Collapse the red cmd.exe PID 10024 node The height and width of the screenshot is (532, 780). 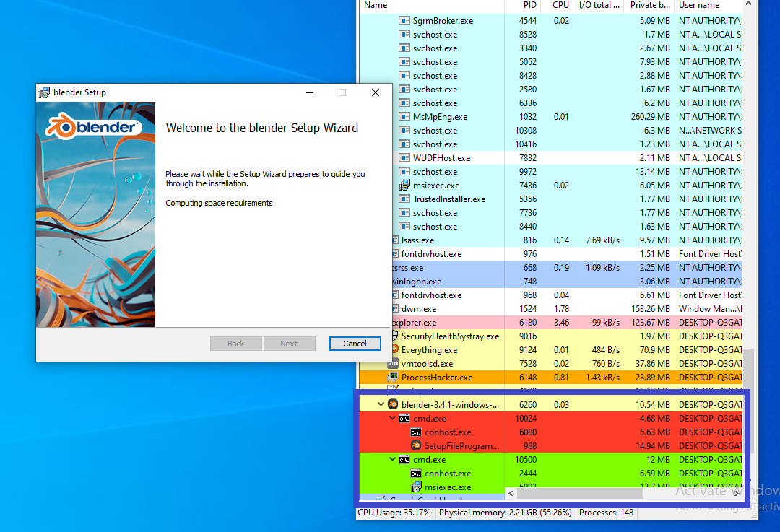pyautogui.click(x=393, y=418)
